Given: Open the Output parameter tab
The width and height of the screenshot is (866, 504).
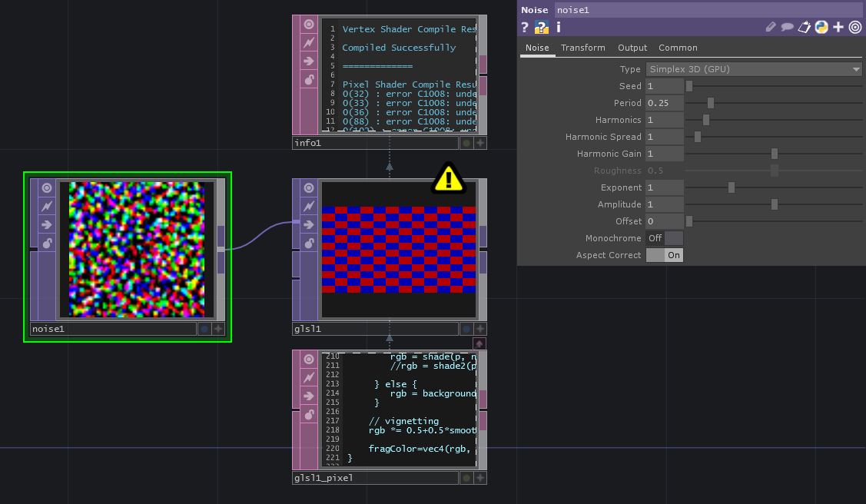Looking at the screenshot, I should [x=632, y=48].
